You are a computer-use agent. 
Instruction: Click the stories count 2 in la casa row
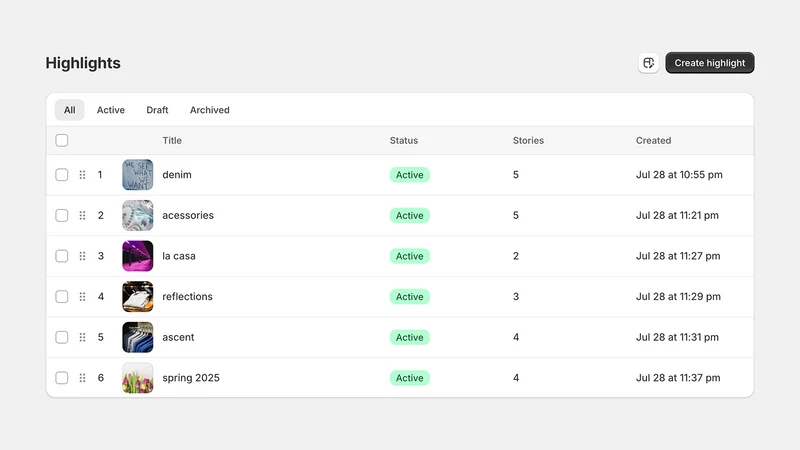[516, 256]
